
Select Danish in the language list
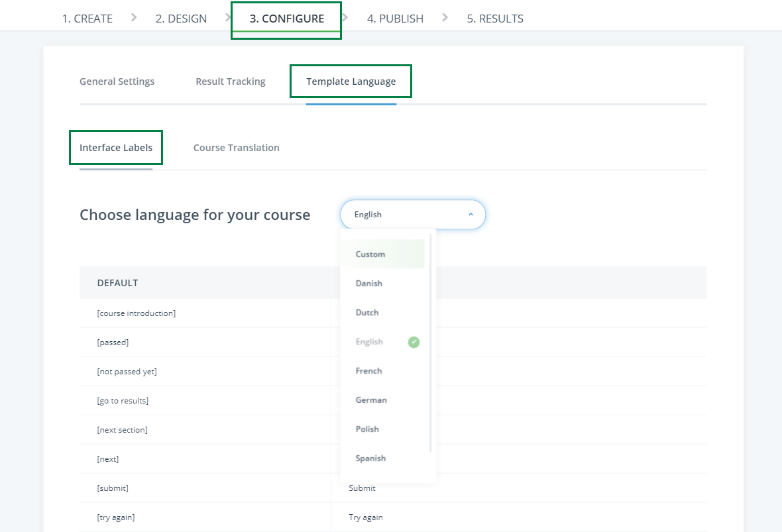click(x=369, y=284)
